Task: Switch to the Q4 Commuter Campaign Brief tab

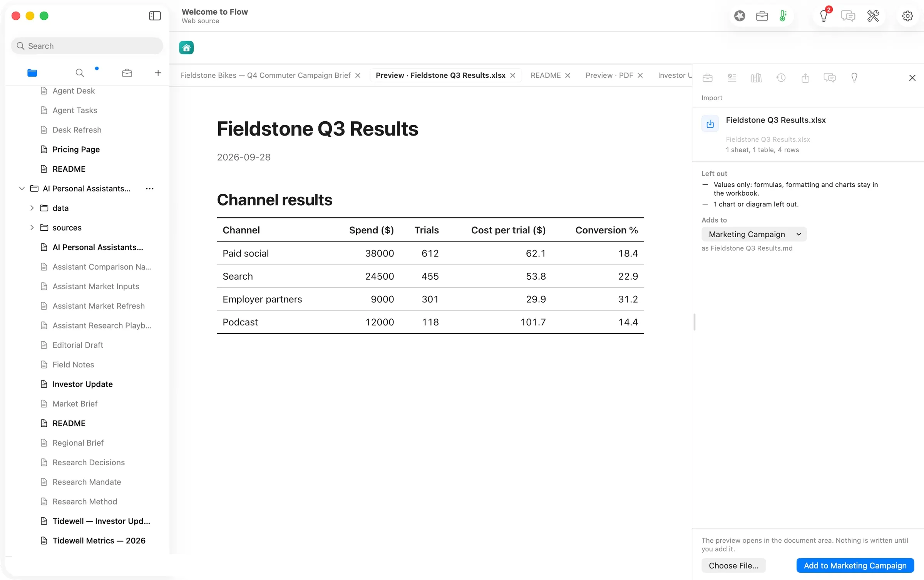Action: 265,75
